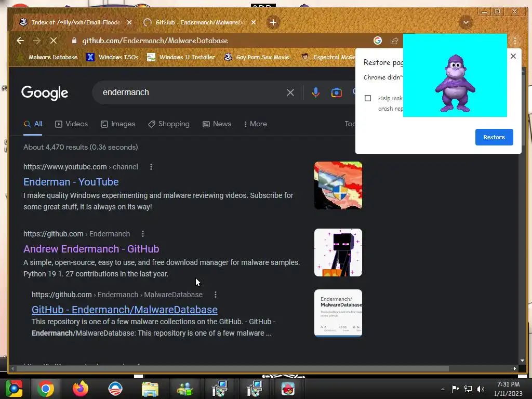The image size is (532, 399).
Task: Open the network tray icon
Action: point(468,389)
